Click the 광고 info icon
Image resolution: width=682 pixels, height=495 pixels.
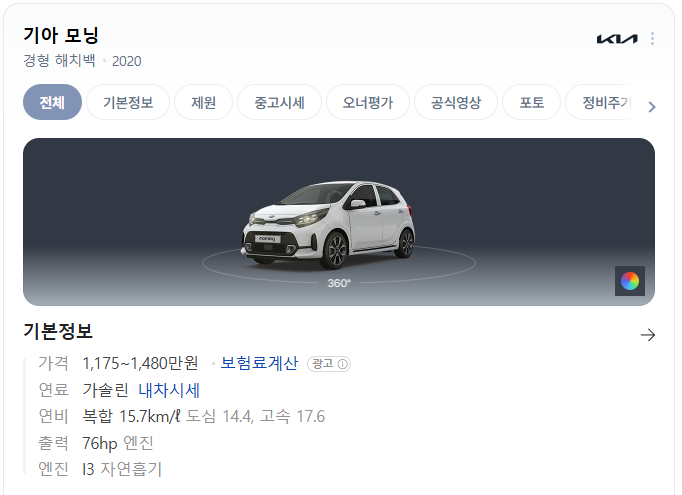click(343, 364)
